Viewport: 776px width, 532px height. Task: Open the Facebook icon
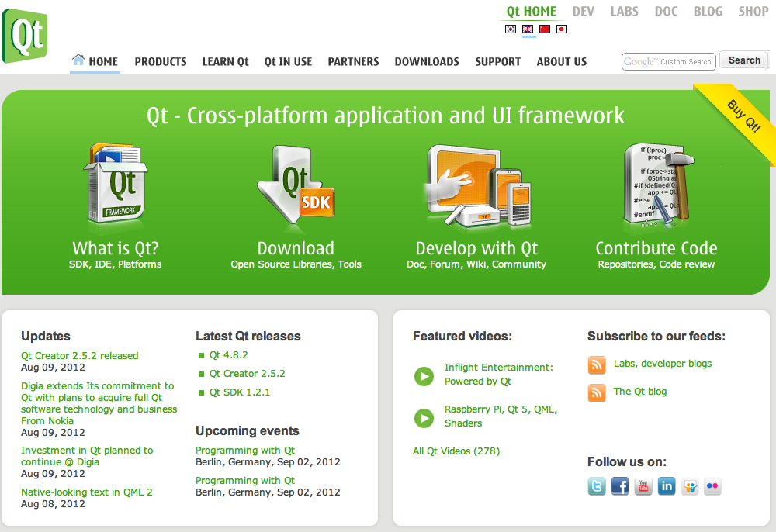tap(620, 486)
